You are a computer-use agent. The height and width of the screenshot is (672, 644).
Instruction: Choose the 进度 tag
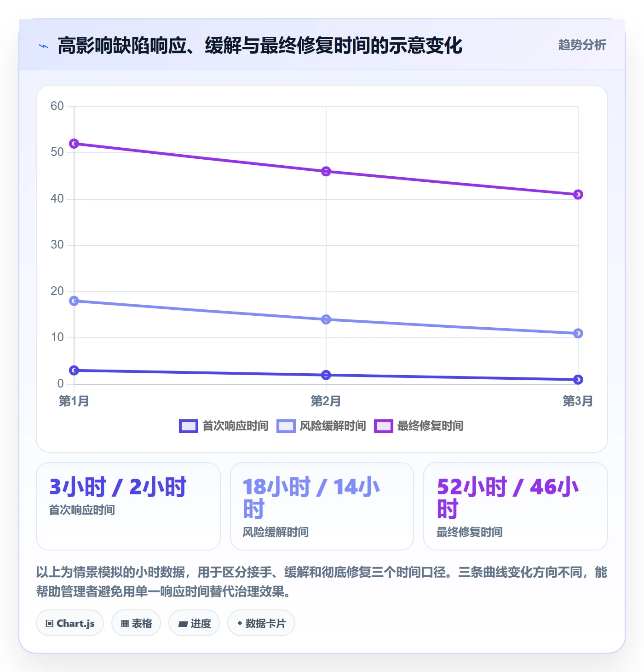194,623
